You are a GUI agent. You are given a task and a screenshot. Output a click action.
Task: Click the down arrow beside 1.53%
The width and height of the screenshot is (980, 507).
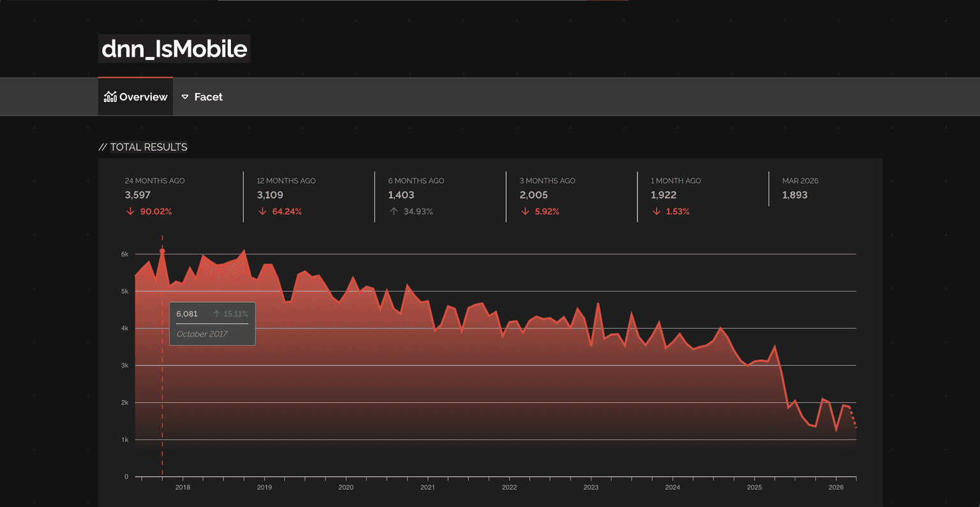click(657, 212)
